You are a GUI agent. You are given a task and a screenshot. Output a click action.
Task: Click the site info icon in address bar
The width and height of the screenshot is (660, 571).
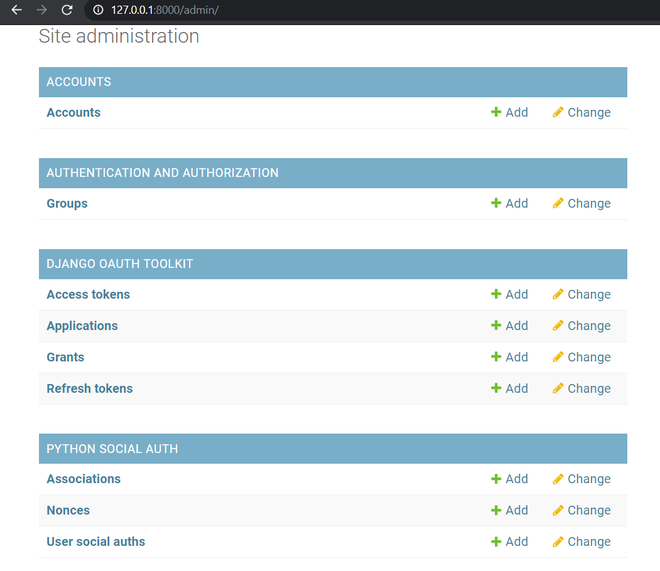[98, 10]
